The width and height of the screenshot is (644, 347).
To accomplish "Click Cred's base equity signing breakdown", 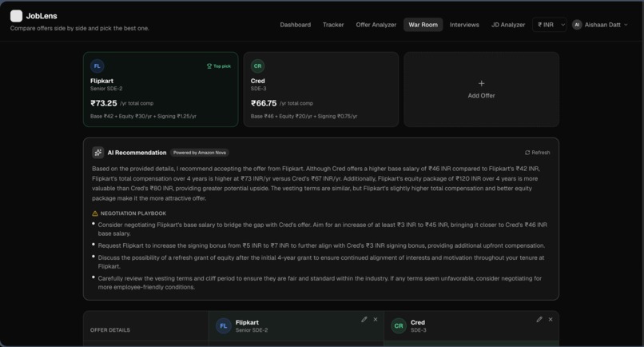I will [x=304, y=117].
